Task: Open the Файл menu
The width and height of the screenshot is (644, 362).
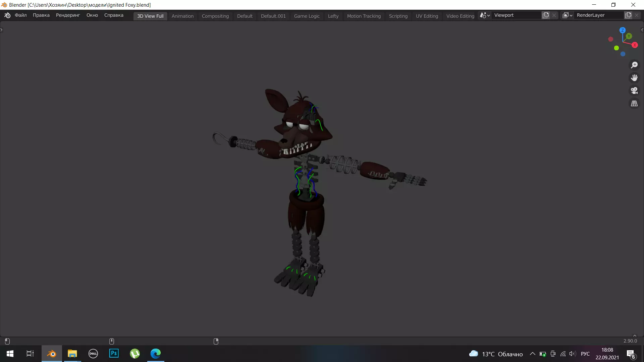Action: (20, 15)
